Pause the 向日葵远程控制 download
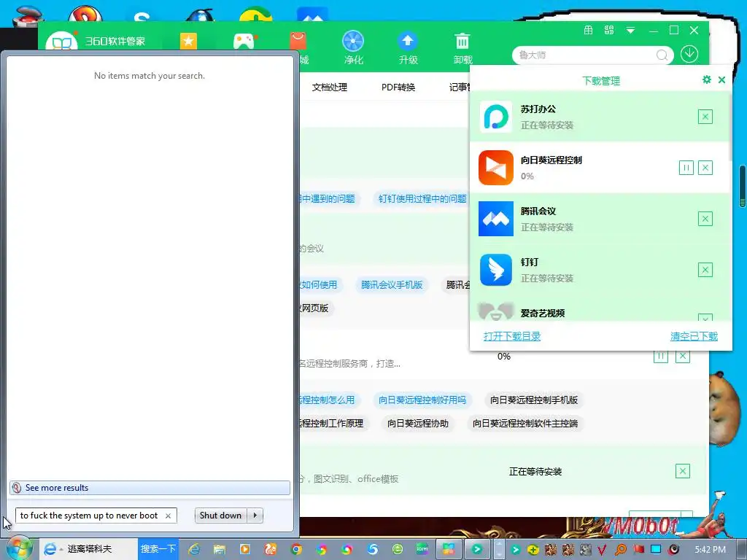Viewport: 747px width, 560px height. pos(686,168)
